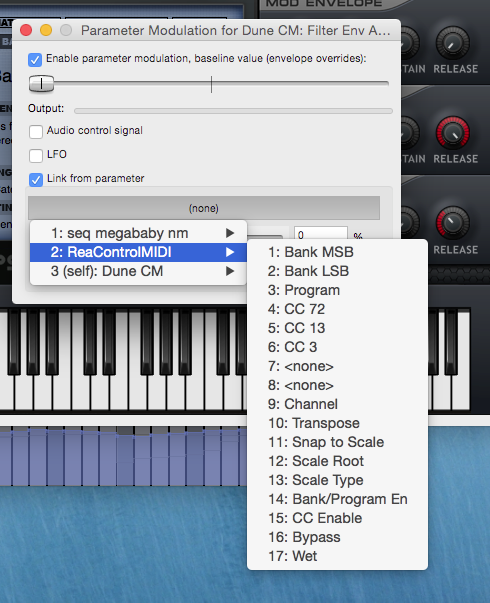Choose 2: Bank LSB parameter
This screenshot has height=603, width=490.
pyautogui.click(x=337, y=271)
